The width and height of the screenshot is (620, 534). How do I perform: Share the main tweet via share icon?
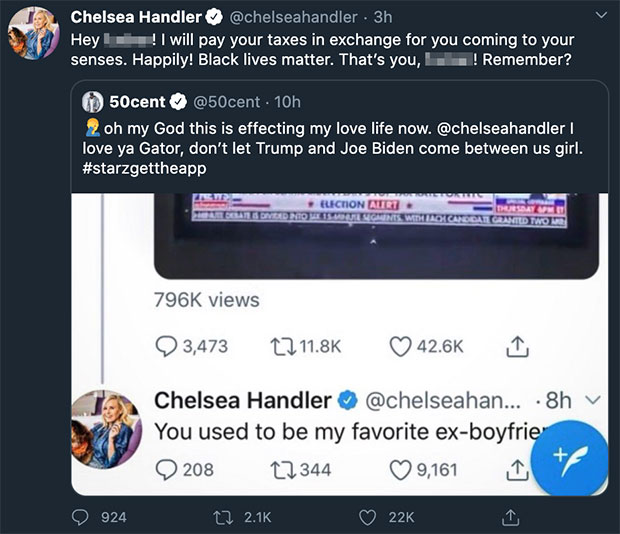[510, 516]
